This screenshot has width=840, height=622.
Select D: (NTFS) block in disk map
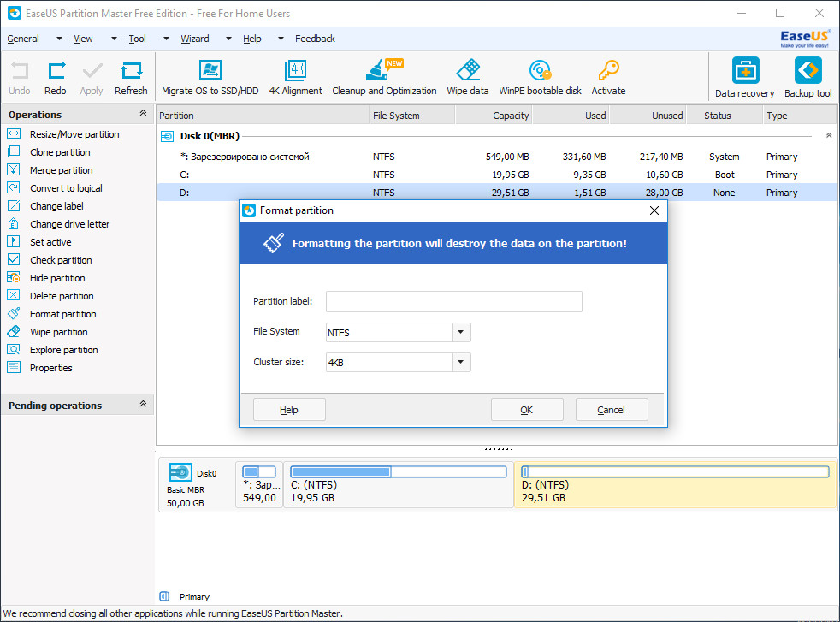(675, 485)
